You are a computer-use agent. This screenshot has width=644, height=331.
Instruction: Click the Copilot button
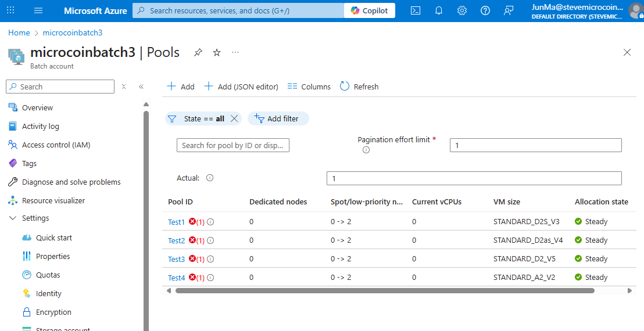(x=370, y=10)
